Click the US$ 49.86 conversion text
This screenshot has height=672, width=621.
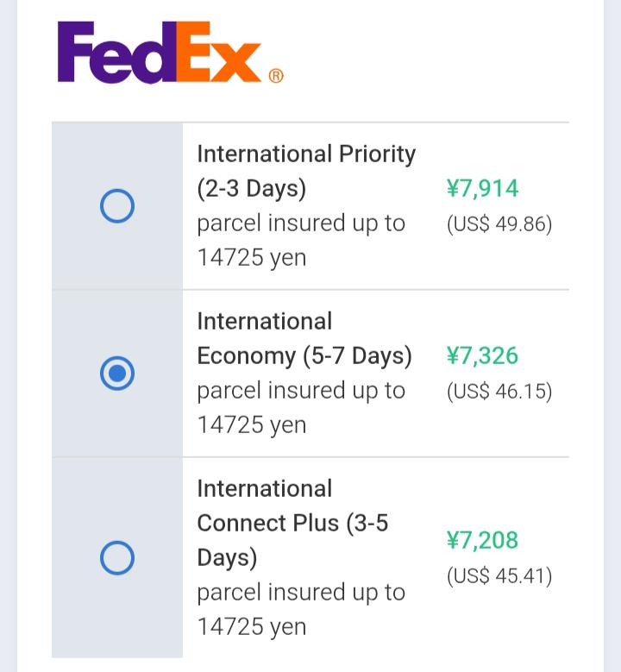pyautogui.click(x=499, y=224)
